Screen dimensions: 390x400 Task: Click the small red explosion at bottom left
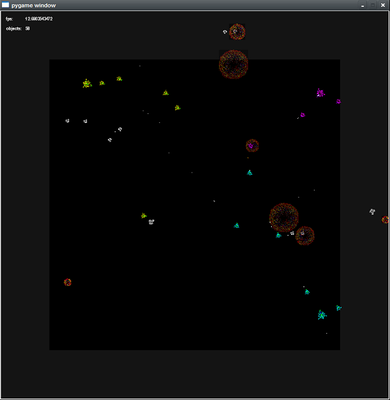[68, 282]
